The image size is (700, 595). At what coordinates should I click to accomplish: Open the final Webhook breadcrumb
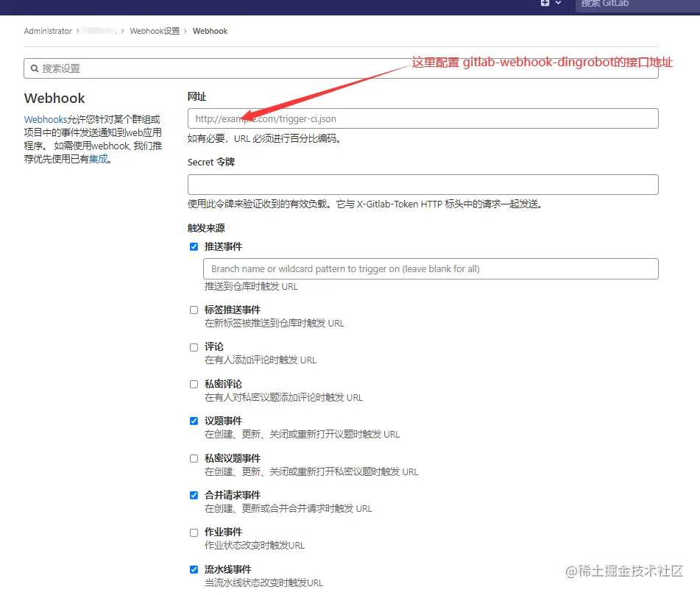point(210,31)
